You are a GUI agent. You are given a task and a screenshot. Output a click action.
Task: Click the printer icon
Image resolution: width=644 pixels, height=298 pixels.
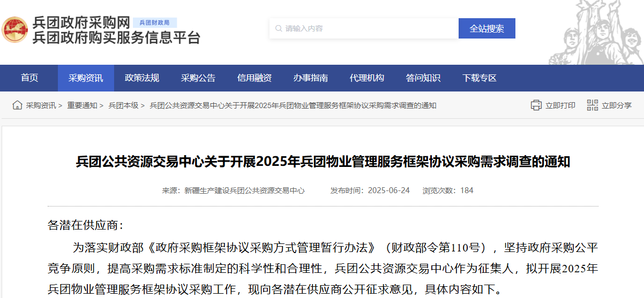536,105
